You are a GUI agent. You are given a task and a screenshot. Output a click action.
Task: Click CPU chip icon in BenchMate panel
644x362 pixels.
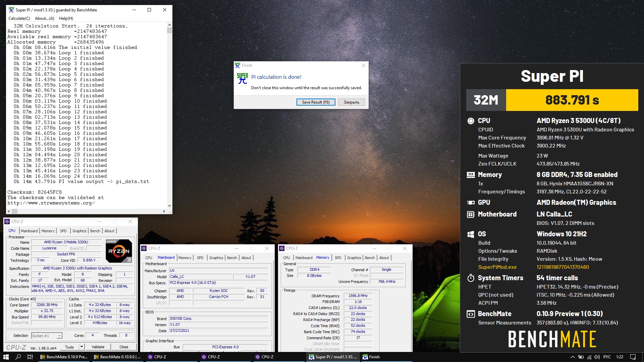coord(471,121)
